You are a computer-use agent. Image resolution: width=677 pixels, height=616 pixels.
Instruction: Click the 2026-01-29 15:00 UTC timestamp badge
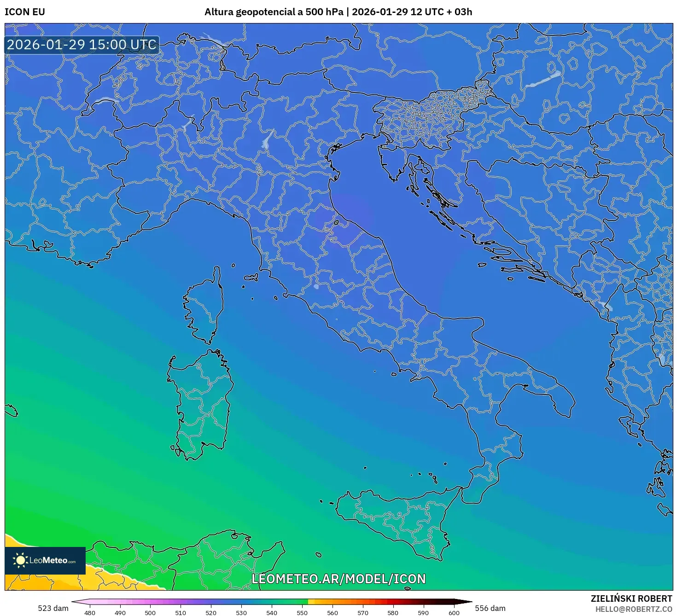pos(81,45)
